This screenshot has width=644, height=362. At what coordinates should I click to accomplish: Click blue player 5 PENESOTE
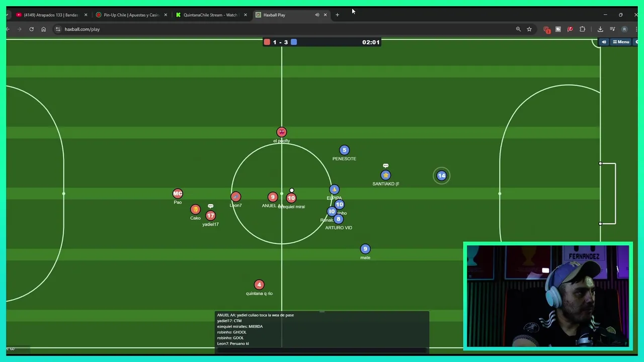[x=344, y=150]
